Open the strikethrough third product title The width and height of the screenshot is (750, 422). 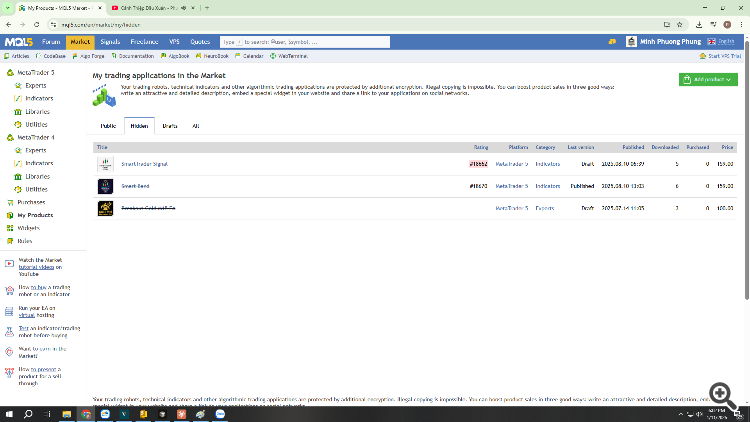coord(148,208)
